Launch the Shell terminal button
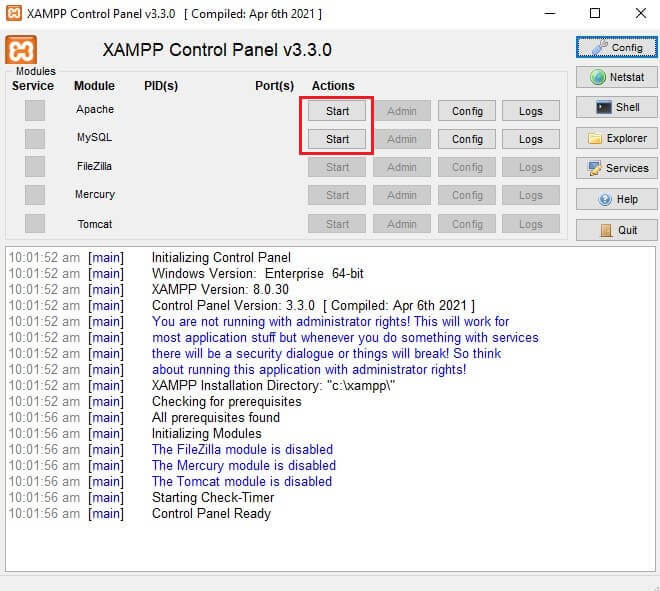The height and width of the screenshot is (591, 660). [x=616, y=107]
